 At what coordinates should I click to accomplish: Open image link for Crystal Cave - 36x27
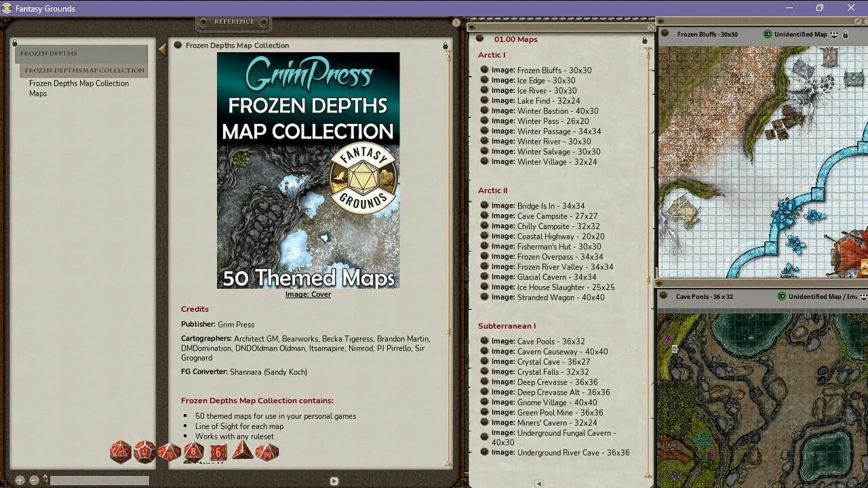(484, 361)
